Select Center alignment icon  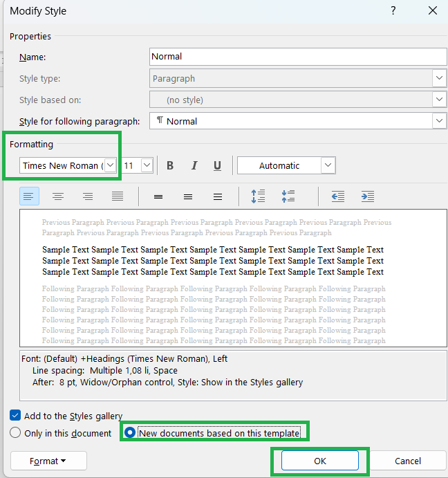58,196
